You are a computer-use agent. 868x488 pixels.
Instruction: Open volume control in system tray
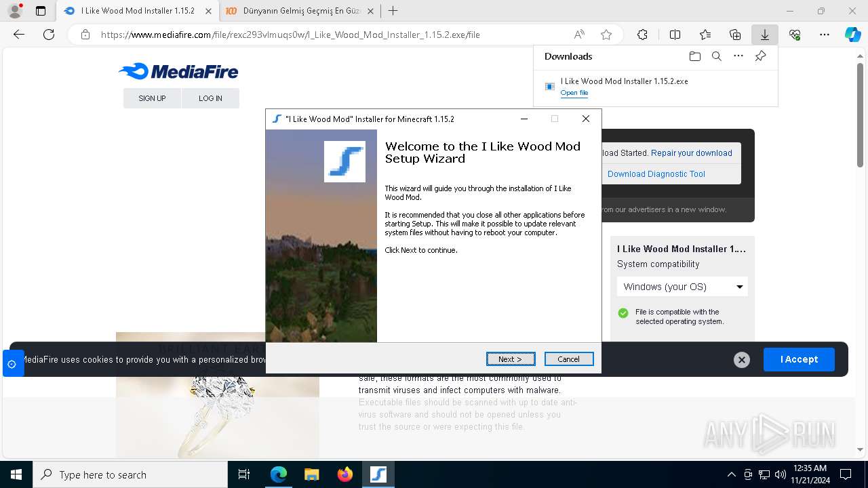pyautogui.click(x=780, y=474)
